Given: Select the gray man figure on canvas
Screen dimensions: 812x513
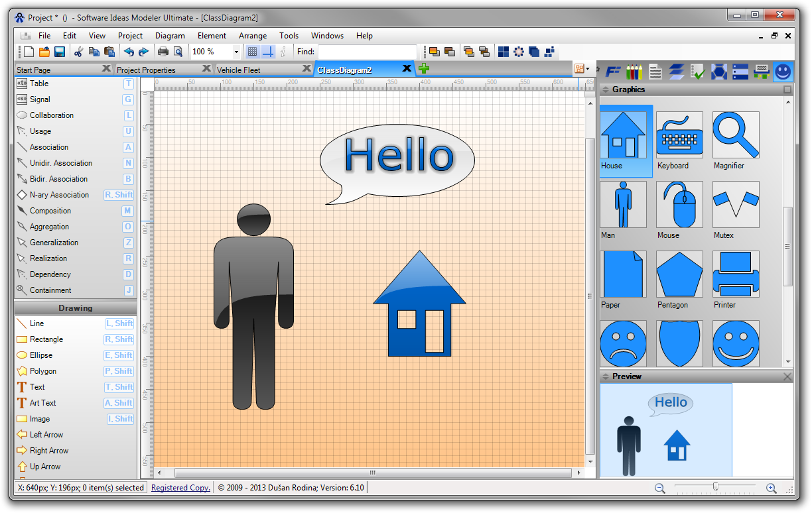Looking at the screenshot, I should [x=253, y=307].
